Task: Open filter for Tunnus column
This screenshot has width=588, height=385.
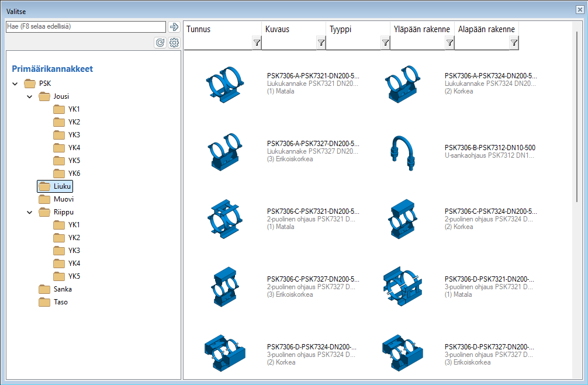Action: 257,43
